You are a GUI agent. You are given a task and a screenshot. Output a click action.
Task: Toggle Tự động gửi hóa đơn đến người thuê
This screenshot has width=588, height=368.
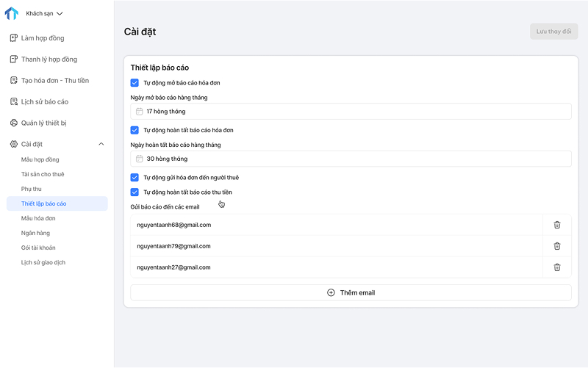tap(135, 177)
